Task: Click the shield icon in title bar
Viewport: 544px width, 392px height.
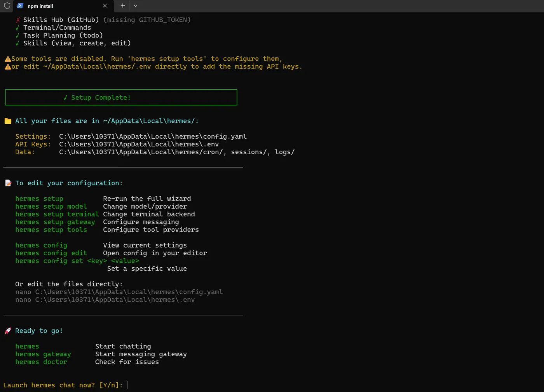Action: 7,6
